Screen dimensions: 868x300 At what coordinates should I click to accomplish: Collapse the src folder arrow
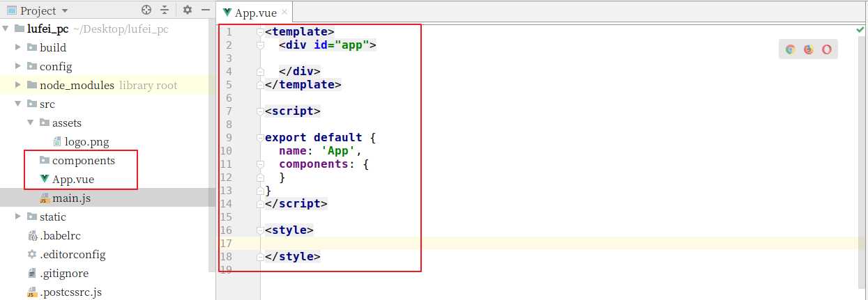tap(19, 104)
